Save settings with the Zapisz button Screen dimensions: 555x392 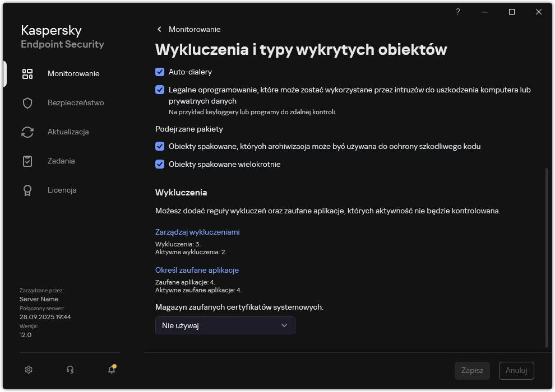472,370
